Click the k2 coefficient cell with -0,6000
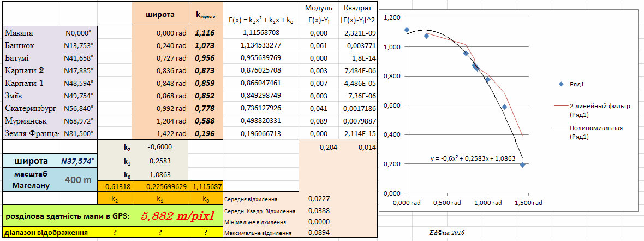This screenshot has width=644, height=241. point(160,146)
